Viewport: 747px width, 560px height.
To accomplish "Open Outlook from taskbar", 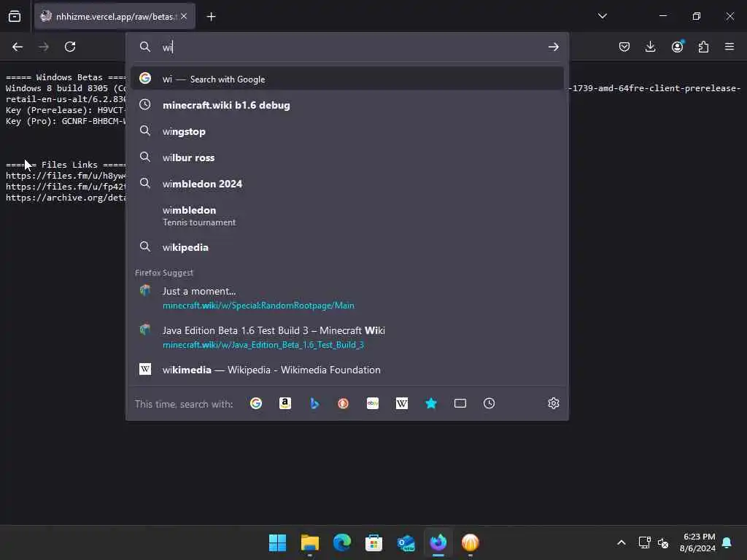I will (406, 542).
